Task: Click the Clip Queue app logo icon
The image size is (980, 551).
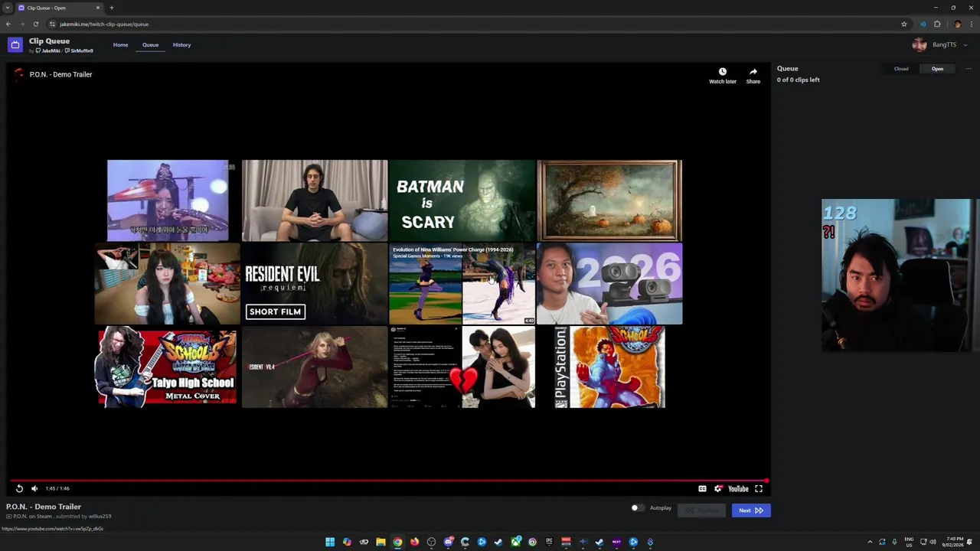Action: [15, 45]
